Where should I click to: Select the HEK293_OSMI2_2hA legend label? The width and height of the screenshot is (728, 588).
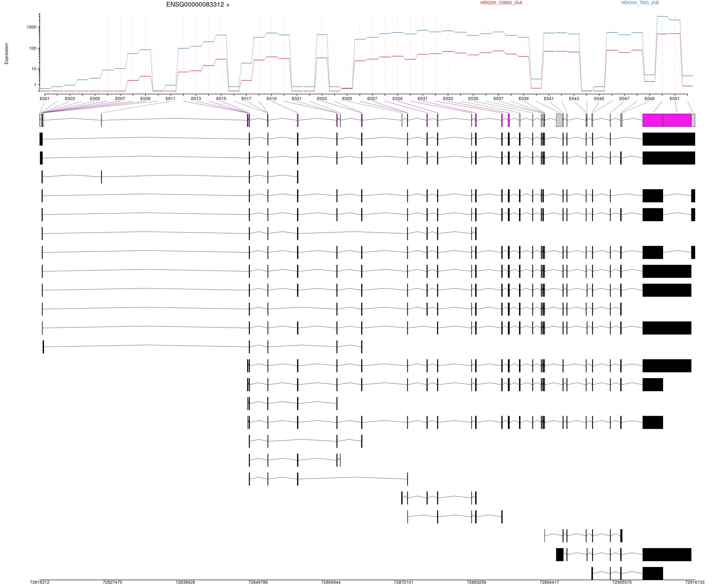[501, 3]
